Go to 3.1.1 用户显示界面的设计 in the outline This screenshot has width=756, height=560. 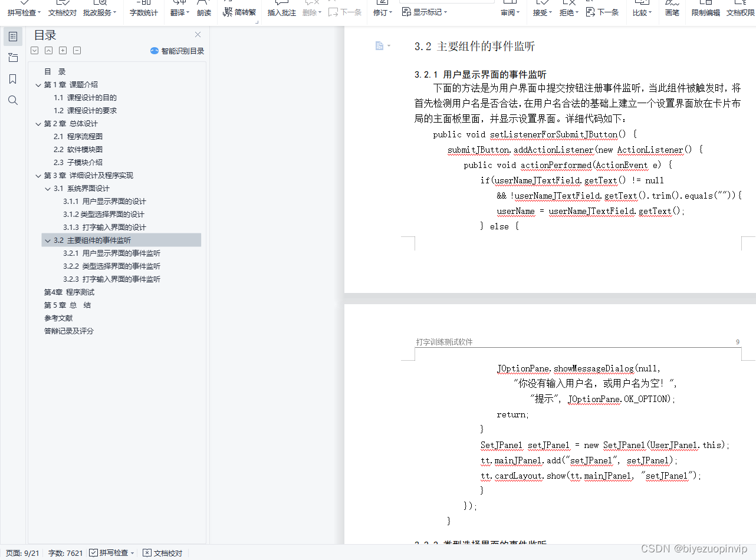[104, 202]
